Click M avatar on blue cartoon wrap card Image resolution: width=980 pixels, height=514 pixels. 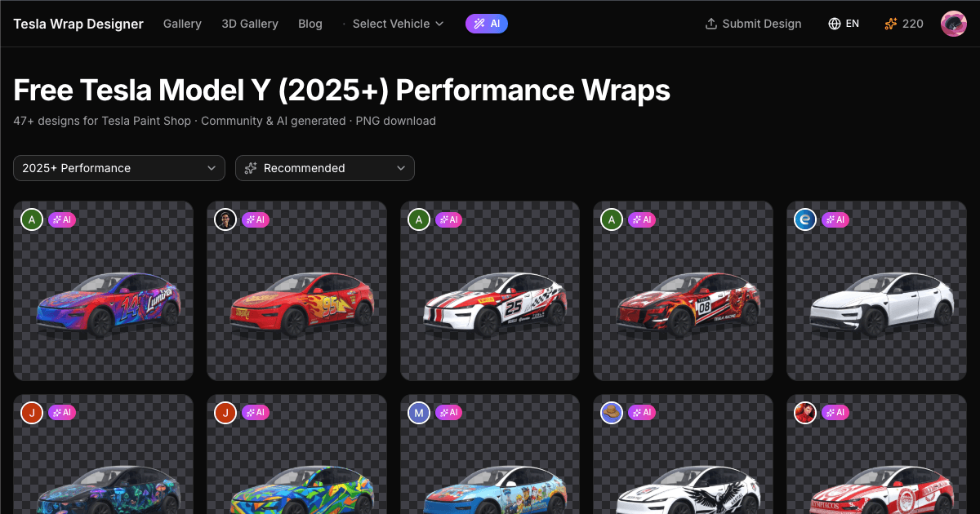tap(419, 413)
